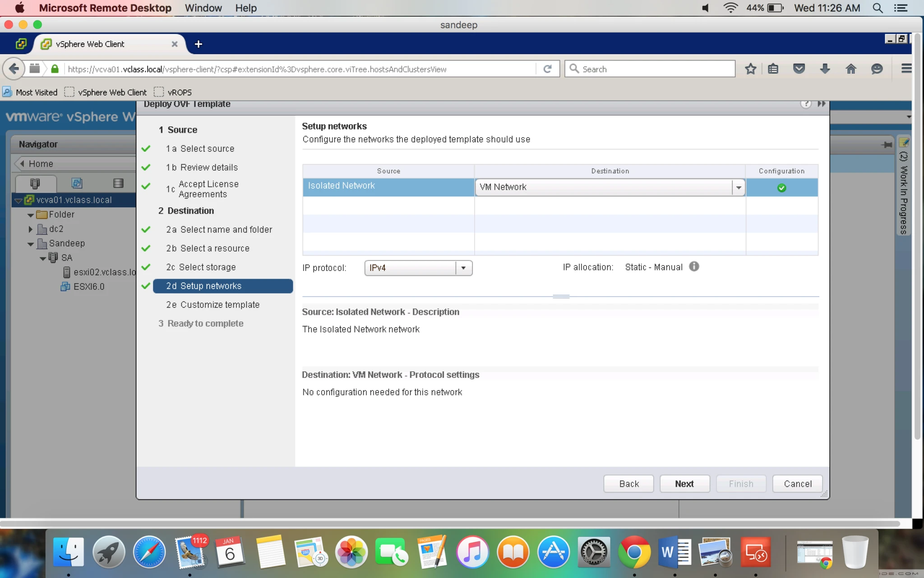
Task: Reload the page with the refresh icon
Action: 547,69
